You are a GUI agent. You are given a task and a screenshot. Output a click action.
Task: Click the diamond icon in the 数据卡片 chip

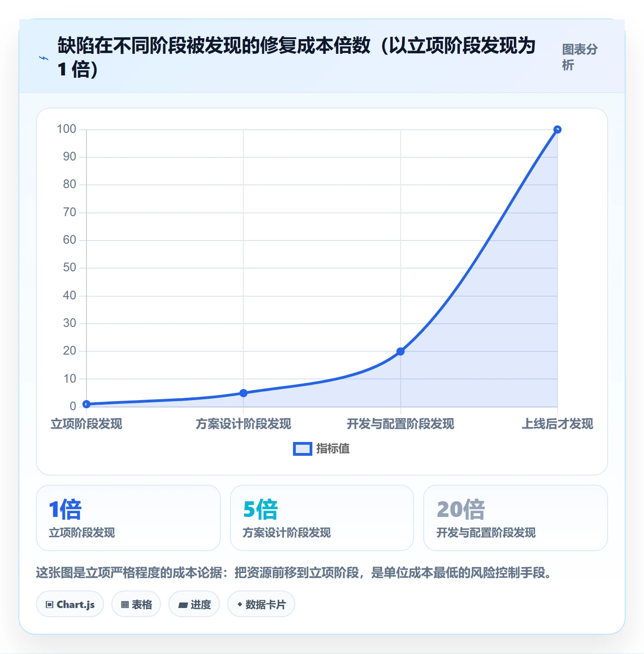[240, 604]
